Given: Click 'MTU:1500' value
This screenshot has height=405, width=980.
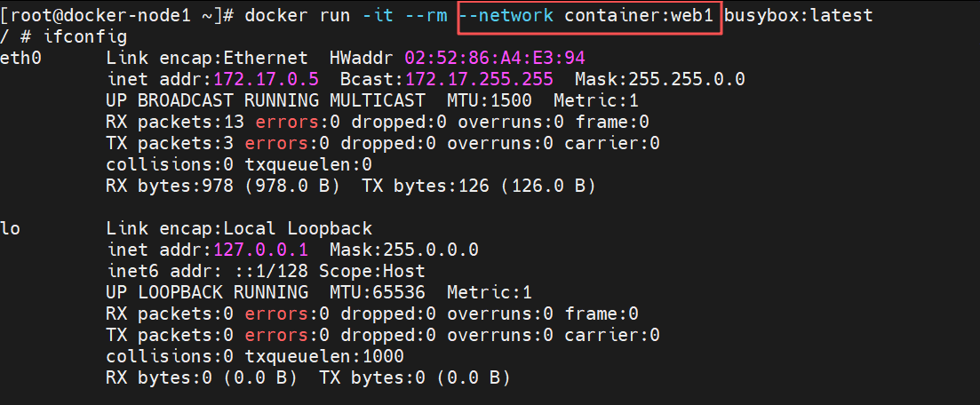Looking at the screenshot, I should pyautogui.click(x=490, y=100).
